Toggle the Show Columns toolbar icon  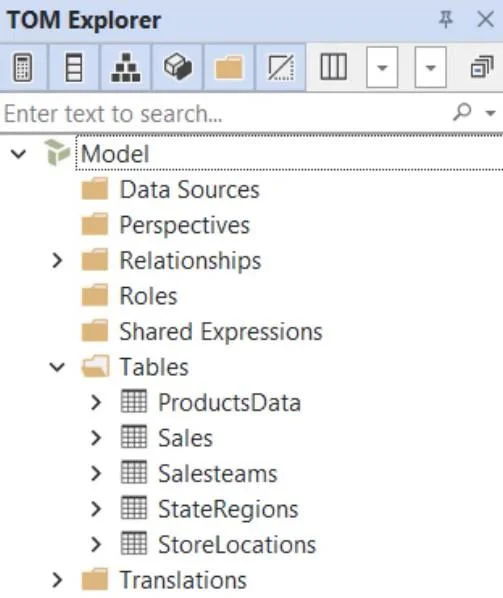[74, 68]
